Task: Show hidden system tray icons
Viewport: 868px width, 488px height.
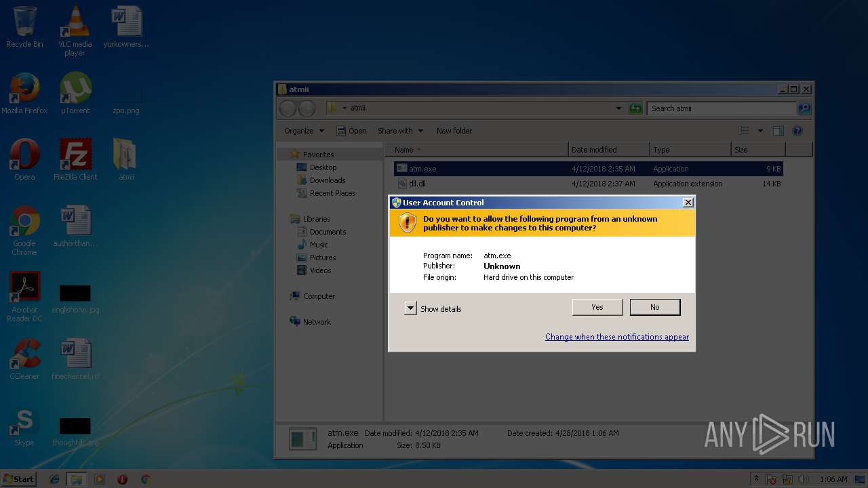Action: (x=755, y=479)
